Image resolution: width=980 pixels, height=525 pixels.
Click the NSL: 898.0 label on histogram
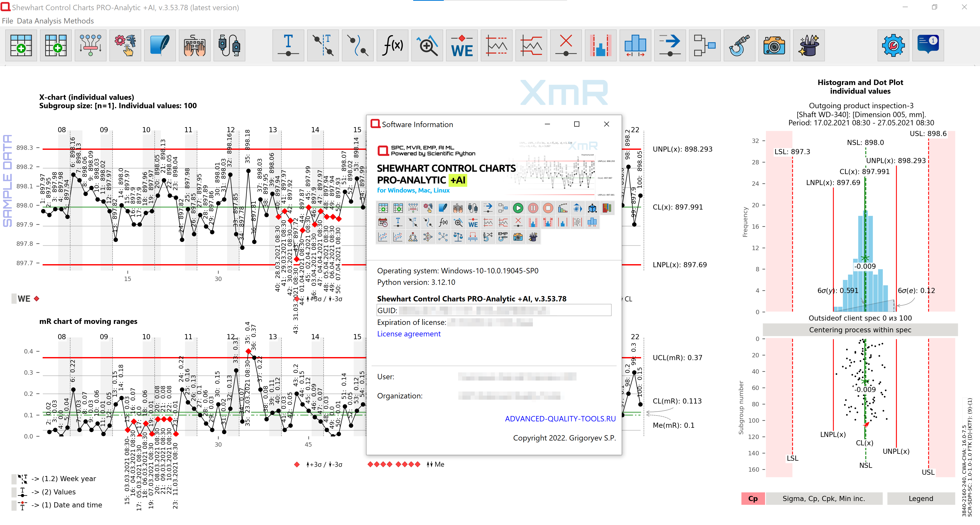(865, 143)
